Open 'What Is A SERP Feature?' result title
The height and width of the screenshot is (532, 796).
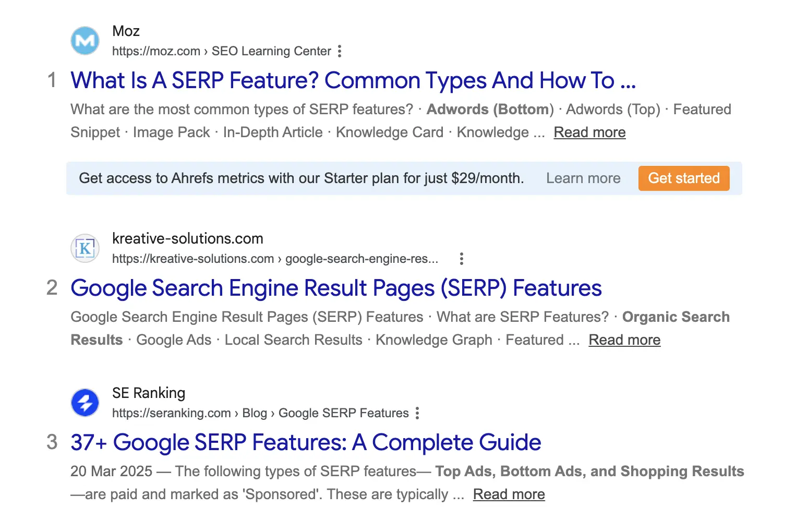pyautogui.click(x=353, y=80)
